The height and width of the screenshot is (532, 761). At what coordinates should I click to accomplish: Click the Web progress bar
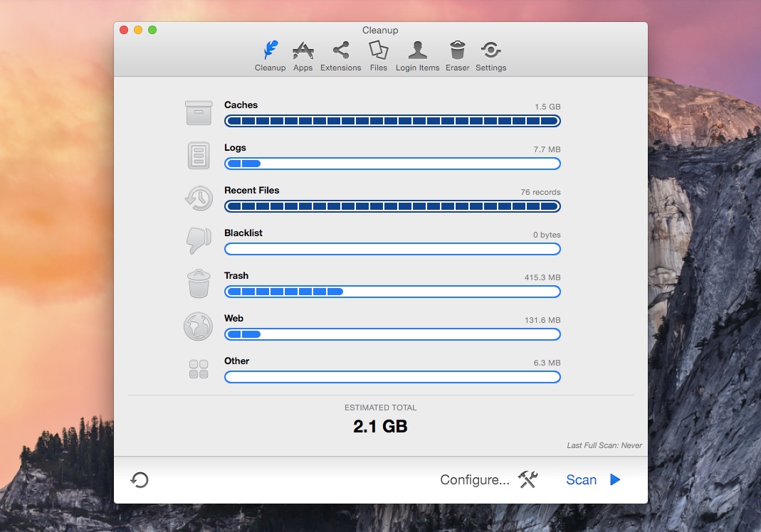(x=392, y=334)
